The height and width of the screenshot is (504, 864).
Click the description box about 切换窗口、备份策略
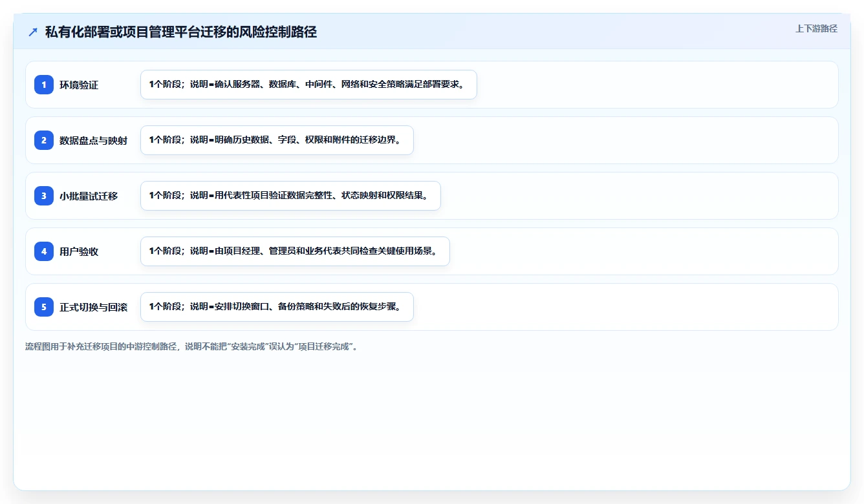(x=277, y=307)
